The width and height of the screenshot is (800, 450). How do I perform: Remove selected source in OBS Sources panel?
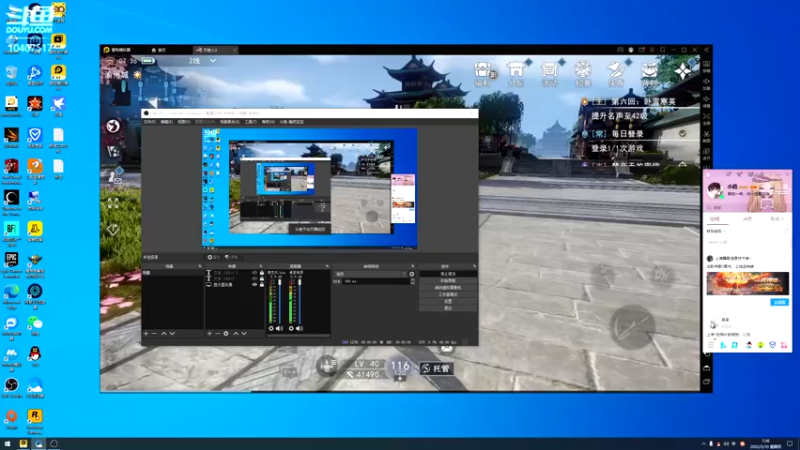tap(217, 334)
